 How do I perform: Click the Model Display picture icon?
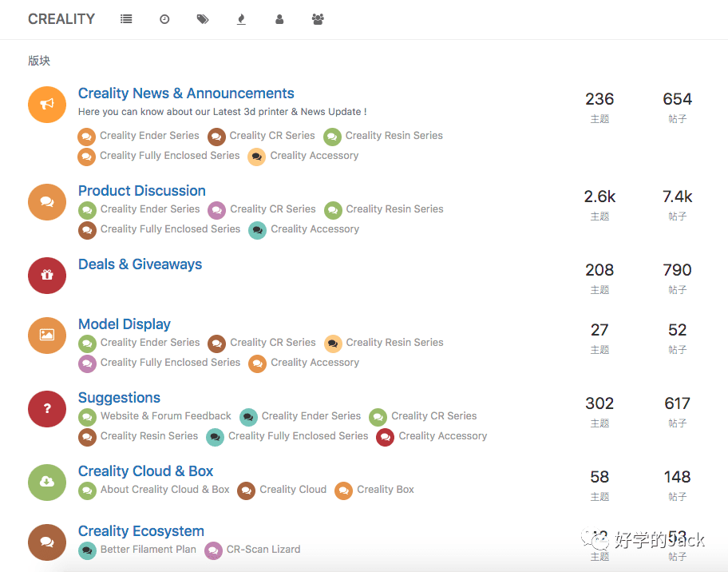point(47,335)
